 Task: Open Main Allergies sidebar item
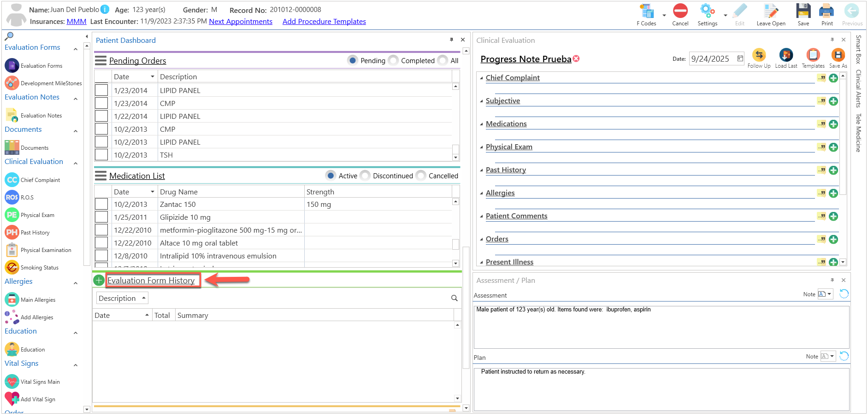click(30, 300)
